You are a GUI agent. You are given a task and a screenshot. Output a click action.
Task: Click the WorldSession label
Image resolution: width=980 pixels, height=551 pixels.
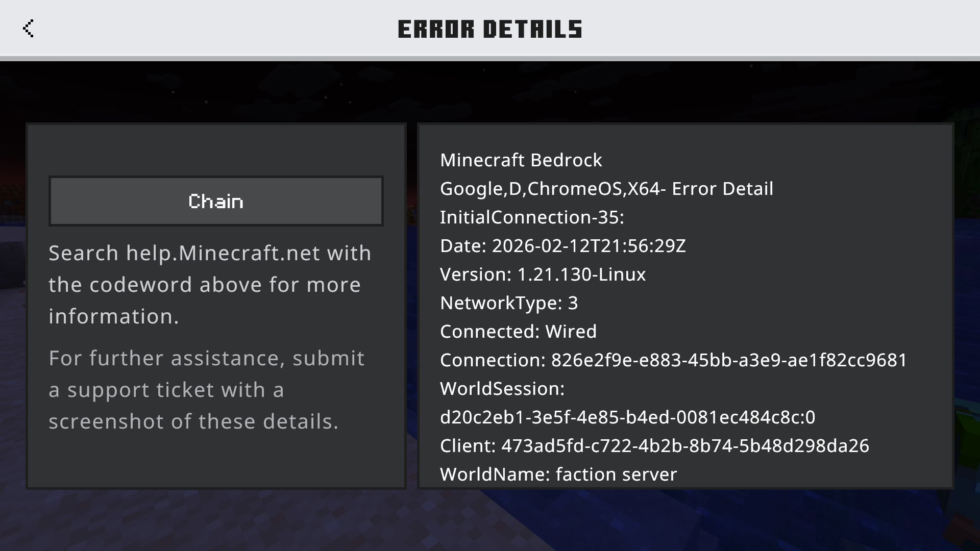point(502,389)
